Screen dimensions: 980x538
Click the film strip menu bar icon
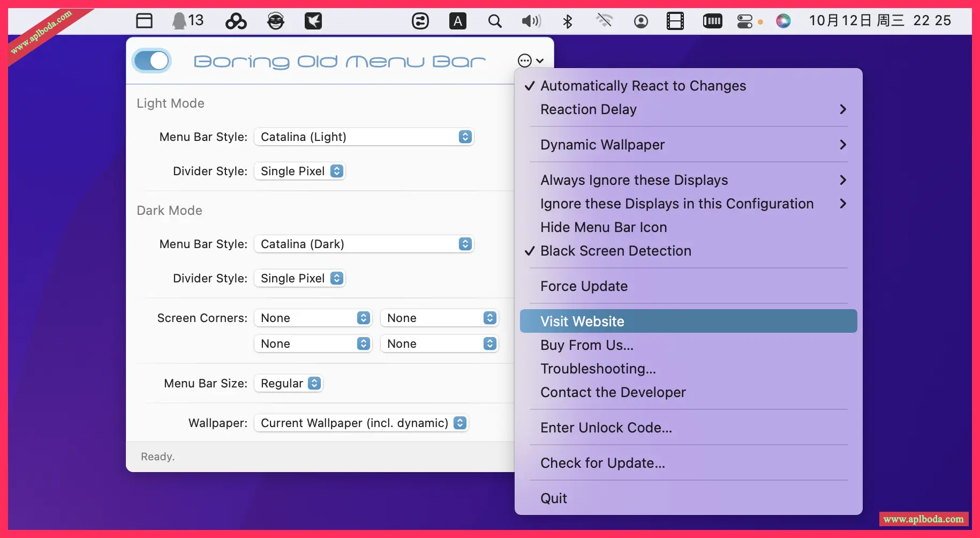coord(675,21)
